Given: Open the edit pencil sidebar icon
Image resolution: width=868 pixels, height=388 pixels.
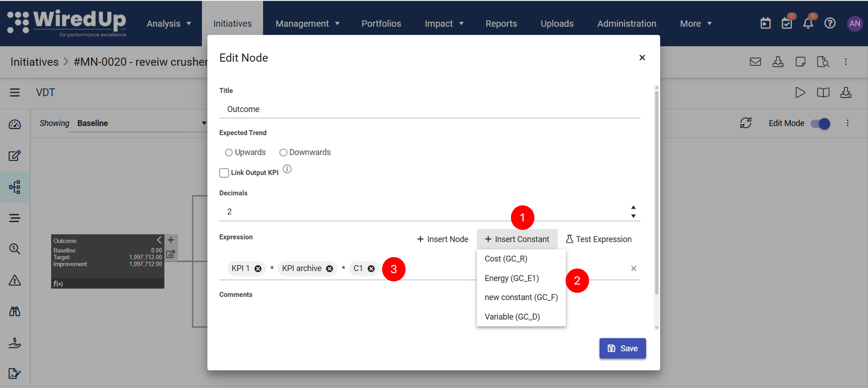Looking at the screenshot, I should 14,156.
